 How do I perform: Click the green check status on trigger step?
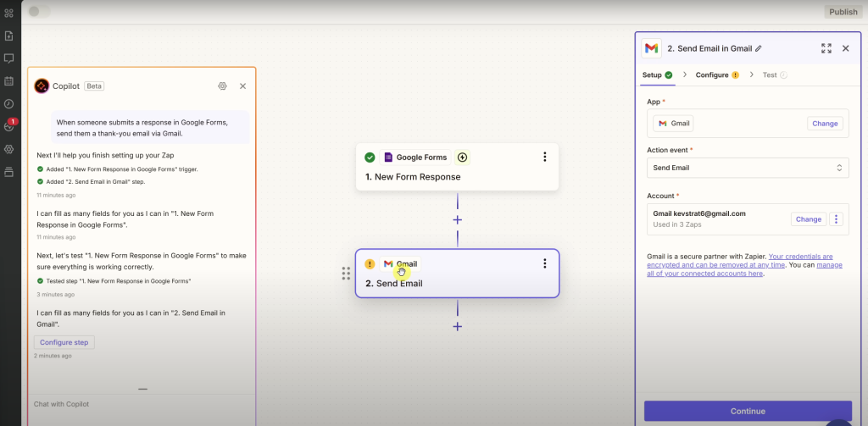click(x=370, y=158)
